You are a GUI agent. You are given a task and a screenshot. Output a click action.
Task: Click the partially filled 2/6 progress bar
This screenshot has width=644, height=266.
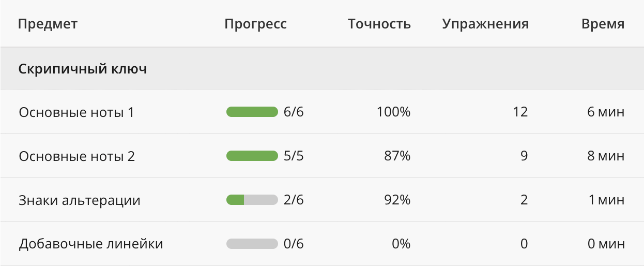(x=252, y=200)
